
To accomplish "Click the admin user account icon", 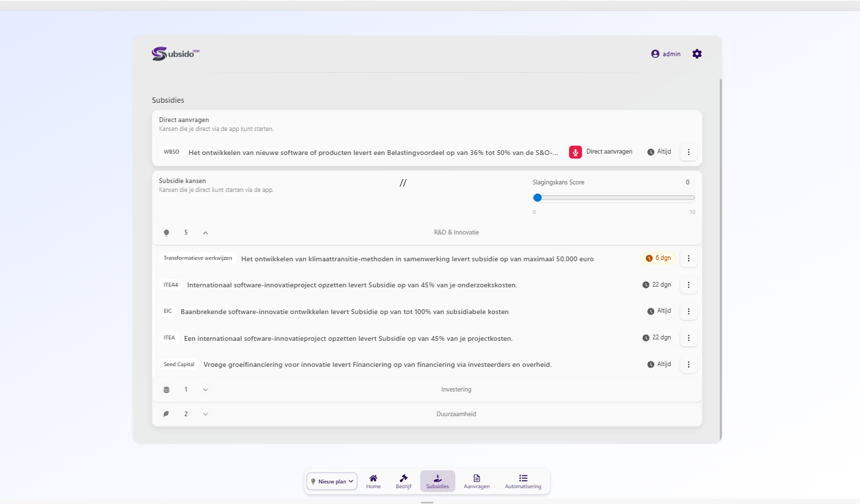I will point(655,54).
